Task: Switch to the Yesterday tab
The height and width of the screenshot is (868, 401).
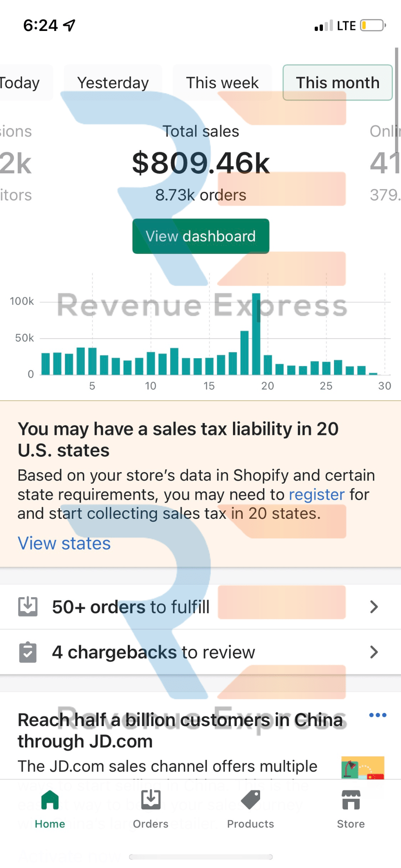Action: 113,83
